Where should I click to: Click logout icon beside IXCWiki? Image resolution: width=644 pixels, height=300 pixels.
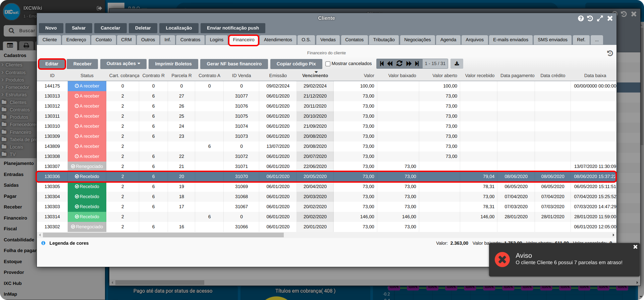(99, 8)
